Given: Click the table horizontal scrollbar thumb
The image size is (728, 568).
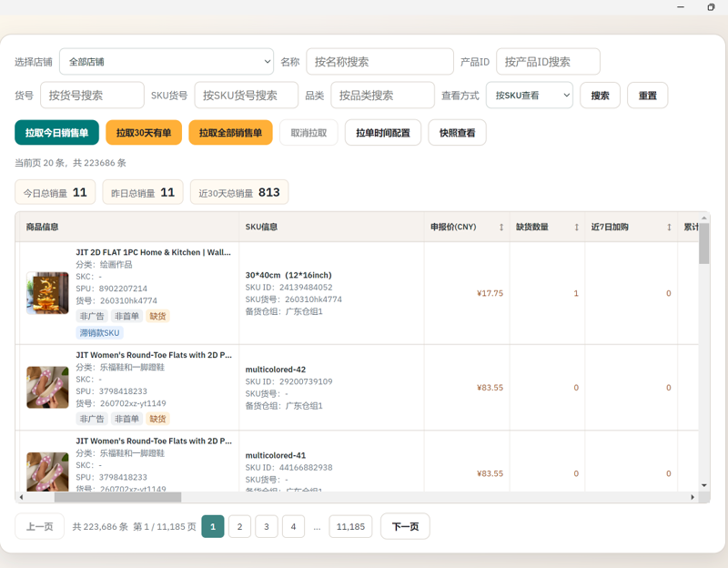Looking at the screenshot, I should (x=118, y=497).
